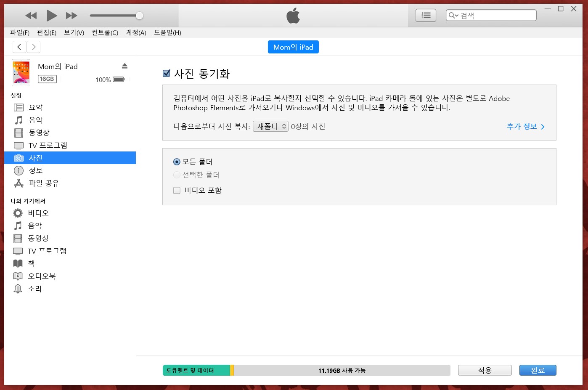Enable the 비디오 포함 checkbox
The width and height of the screenshot is (588, 390).
[x=177, y=190]
